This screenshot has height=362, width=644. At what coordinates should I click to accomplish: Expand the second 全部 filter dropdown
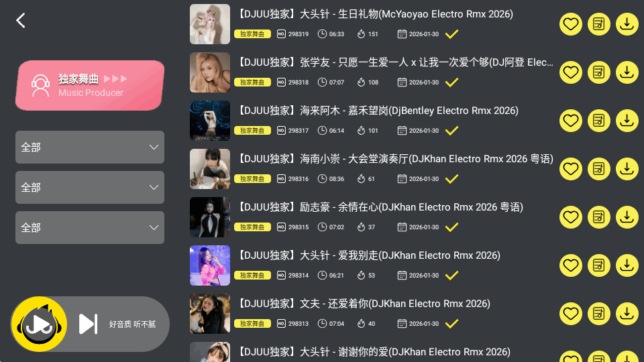coord(90,188)
